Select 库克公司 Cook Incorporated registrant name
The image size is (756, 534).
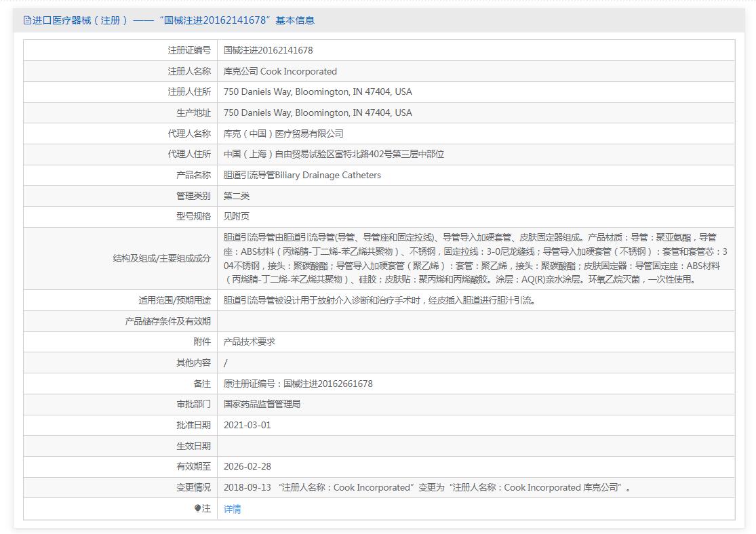tap(280, 71)
